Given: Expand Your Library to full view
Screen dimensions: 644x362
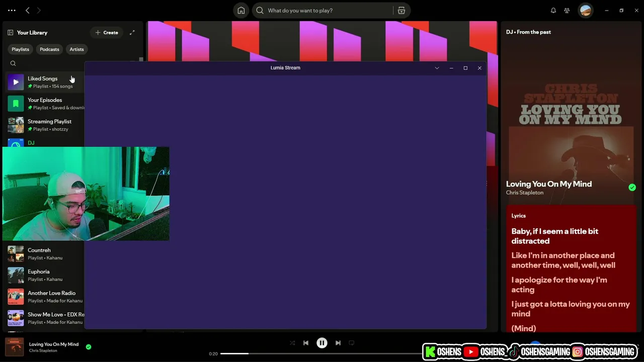Looking at the screenshot, I should (x=132, y=33).
